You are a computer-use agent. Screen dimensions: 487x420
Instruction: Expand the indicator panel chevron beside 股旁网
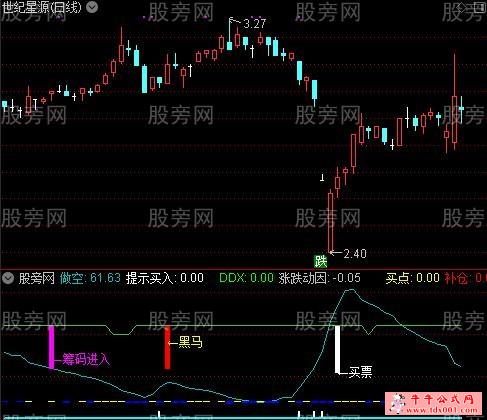[x=8, y=278]
